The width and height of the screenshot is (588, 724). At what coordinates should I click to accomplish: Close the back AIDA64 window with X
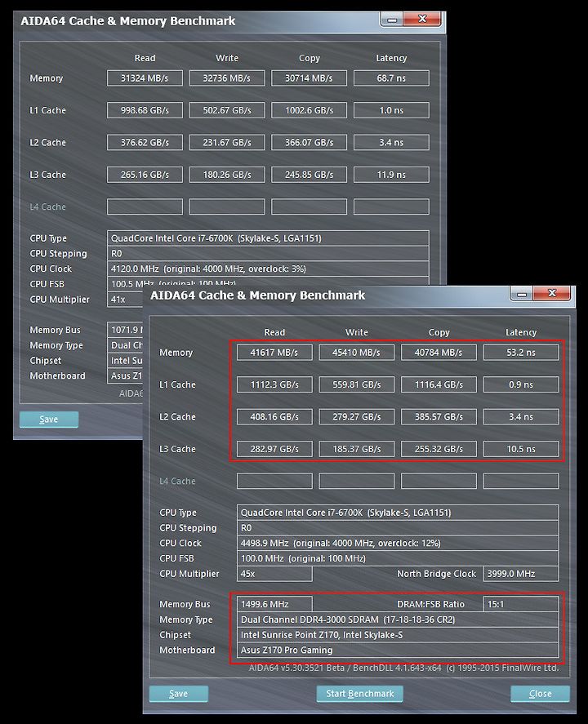point(422,19)
